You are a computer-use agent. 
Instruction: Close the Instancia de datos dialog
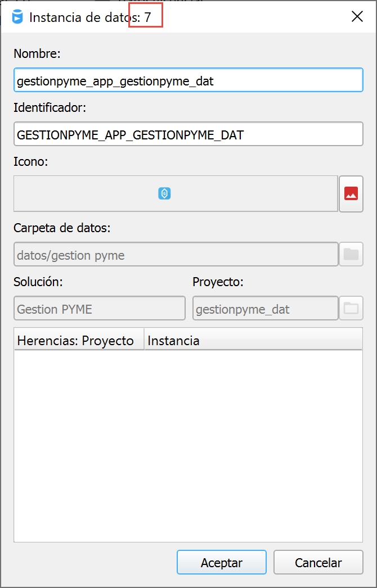[x=357, y=17]
